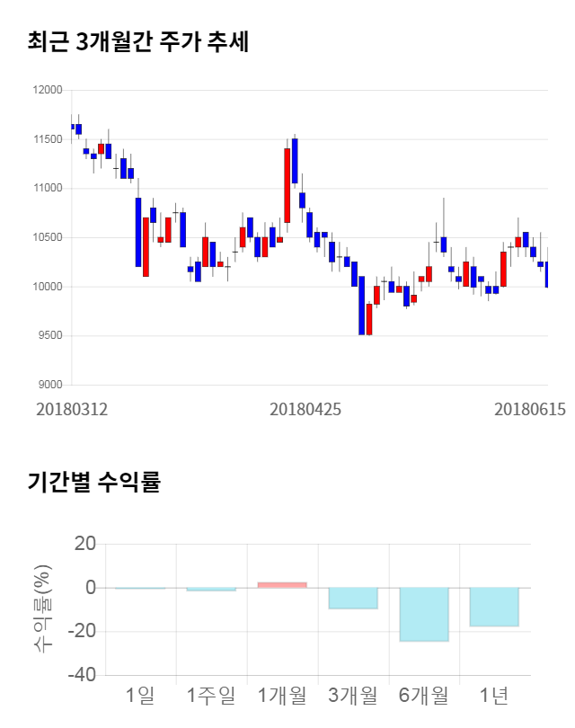
Task: Click the 20180312 start date label
Action: 72,409
